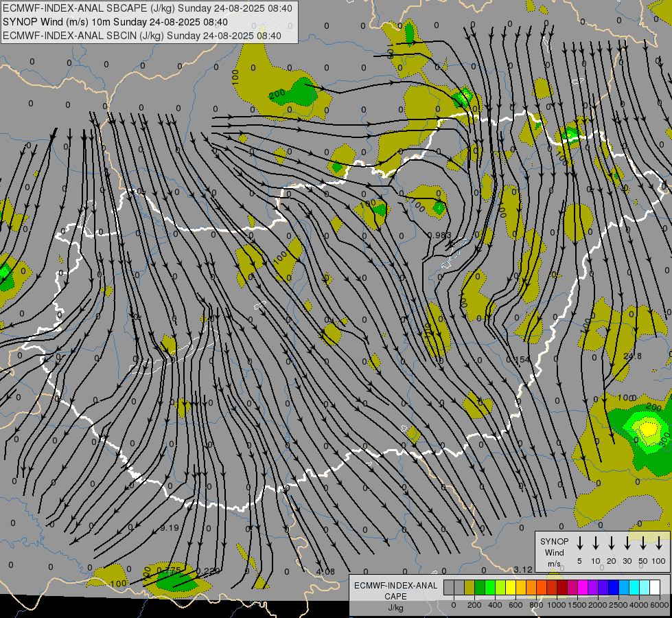
Task: Select the white swatch at the 6000 end
Action: click(x=655, y=588)
